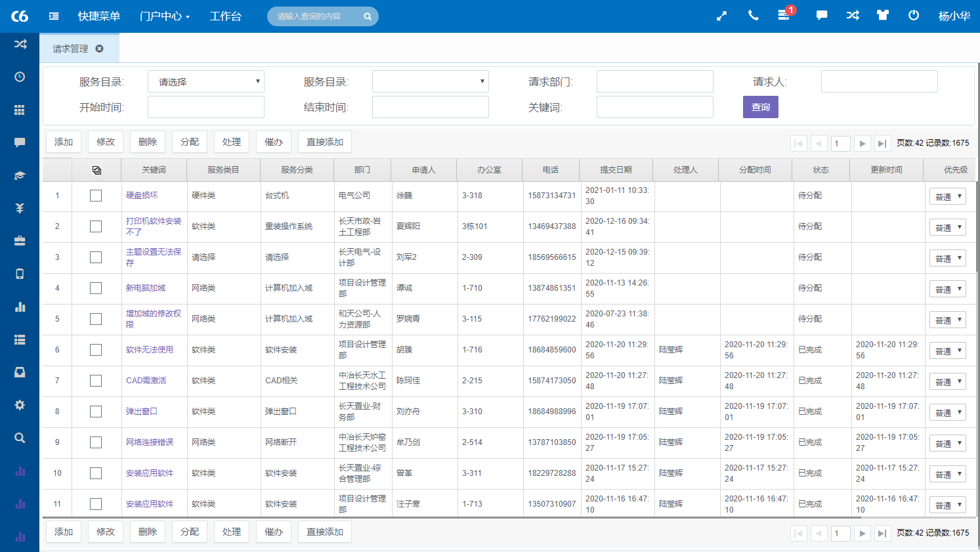Click the power logout icon

913,16
